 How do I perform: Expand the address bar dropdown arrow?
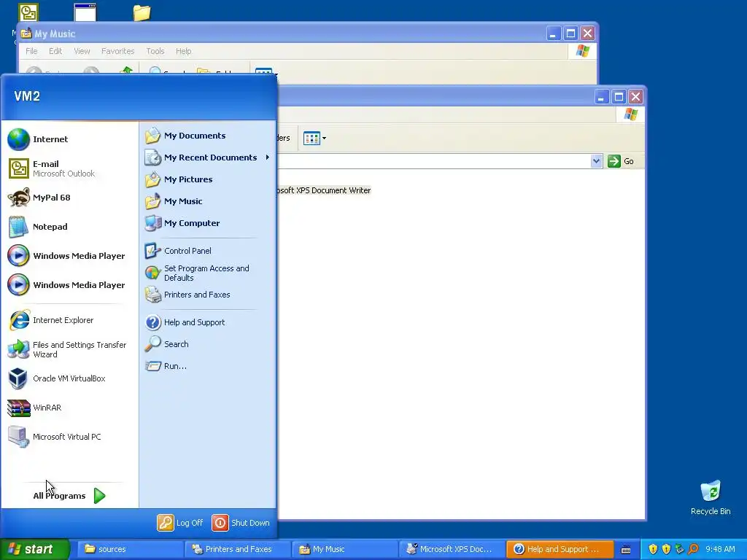tap(596, 161)
